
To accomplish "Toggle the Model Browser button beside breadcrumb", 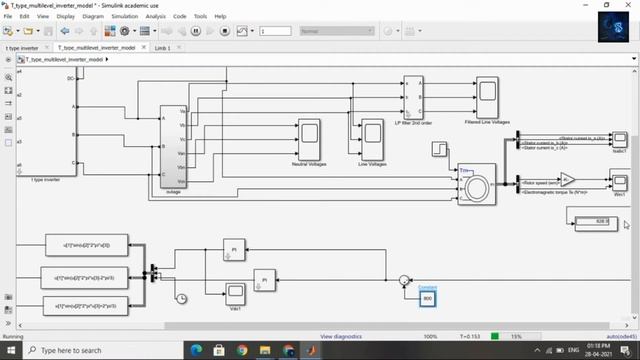I will pyautogui.click(x=8, y=60).
